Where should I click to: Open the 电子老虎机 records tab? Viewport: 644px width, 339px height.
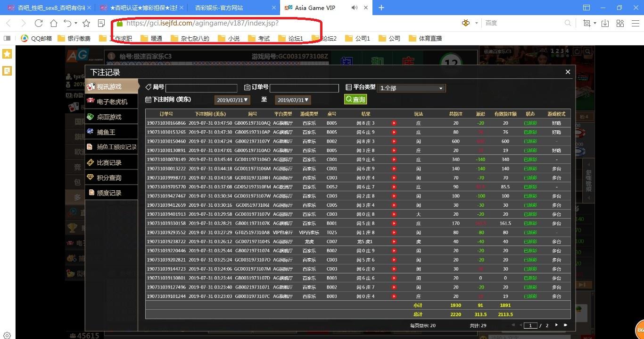tap(112, 102)
